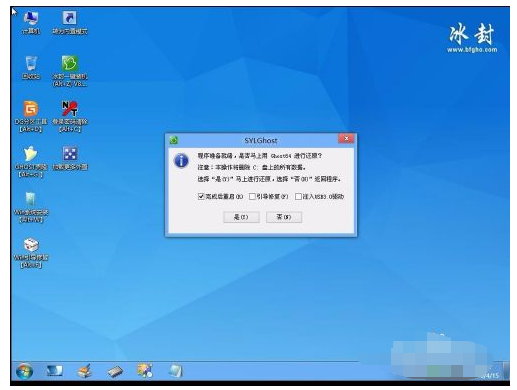Screen dimensions: 517x390
Task: Open the Windows Start orb
Action: tap(25, 371)
